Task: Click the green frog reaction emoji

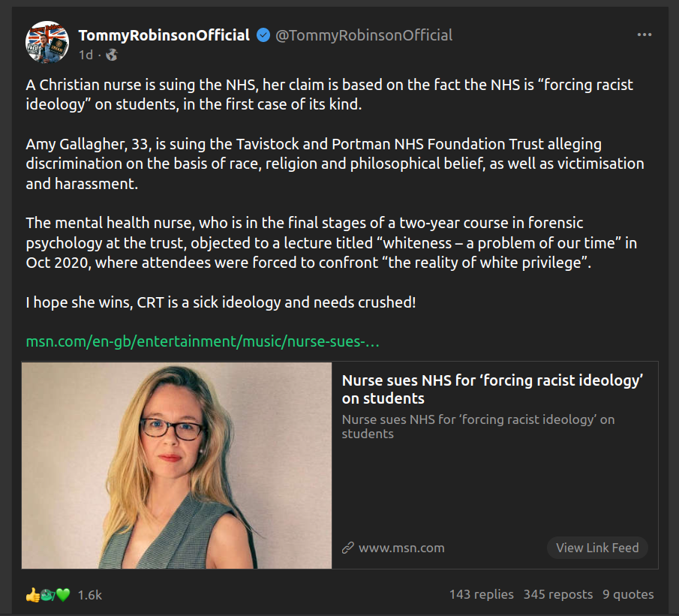Action: coord(47,595)
